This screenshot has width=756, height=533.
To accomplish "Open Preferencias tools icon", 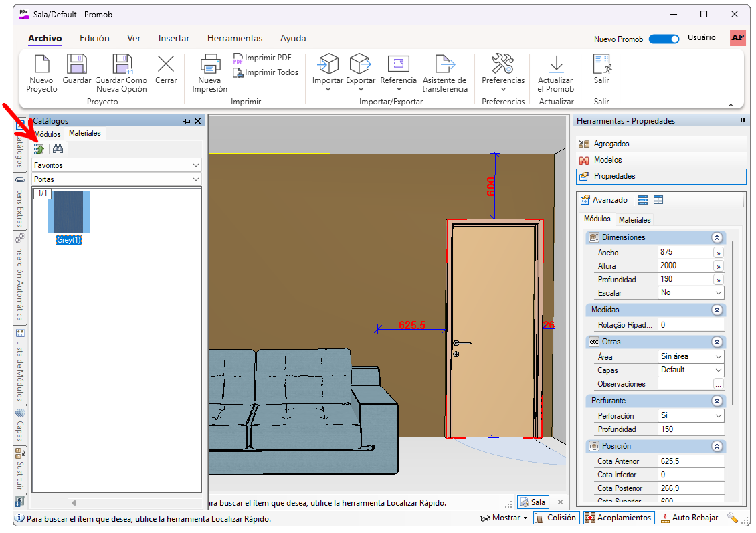I will click(502, 65).
